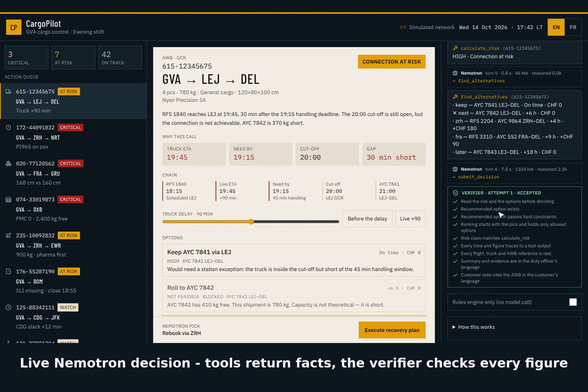Select the Roll to AYC 7842 option

[293, 296]
